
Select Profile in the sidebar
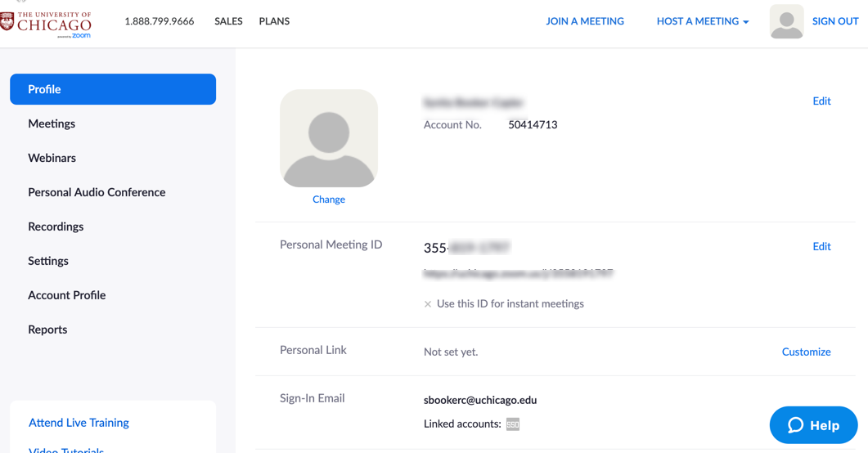click(x=113, y=89)
